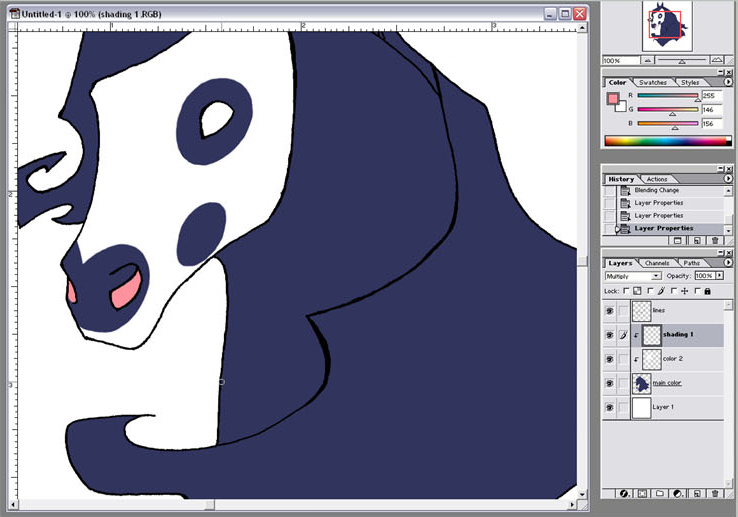
Task: Pick a color from the spectrum ramp
Action: tap(668, 140)
